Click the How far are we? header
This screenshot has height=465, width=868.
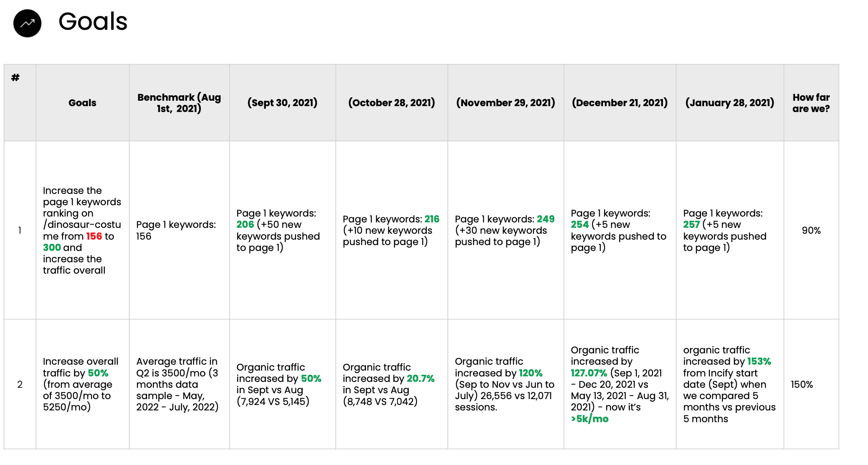811,103
